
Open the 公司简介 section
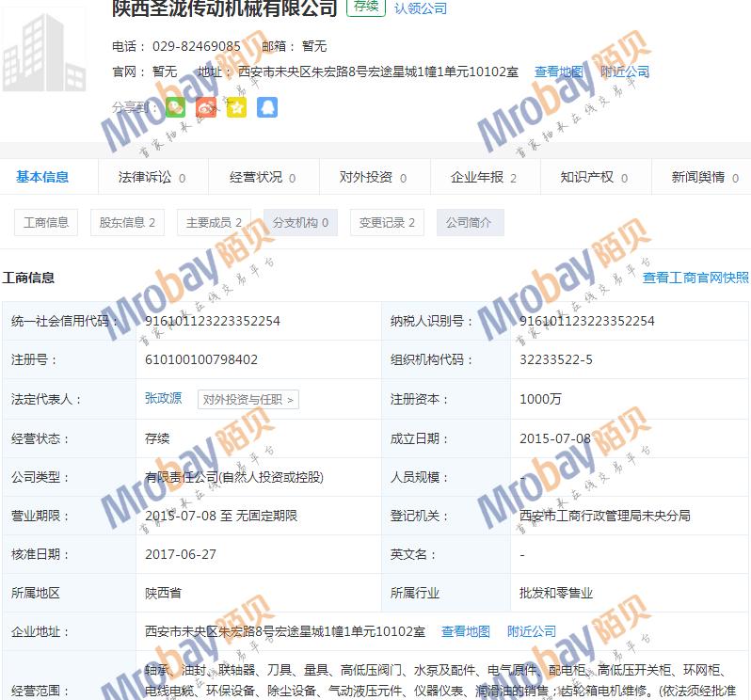469,223
